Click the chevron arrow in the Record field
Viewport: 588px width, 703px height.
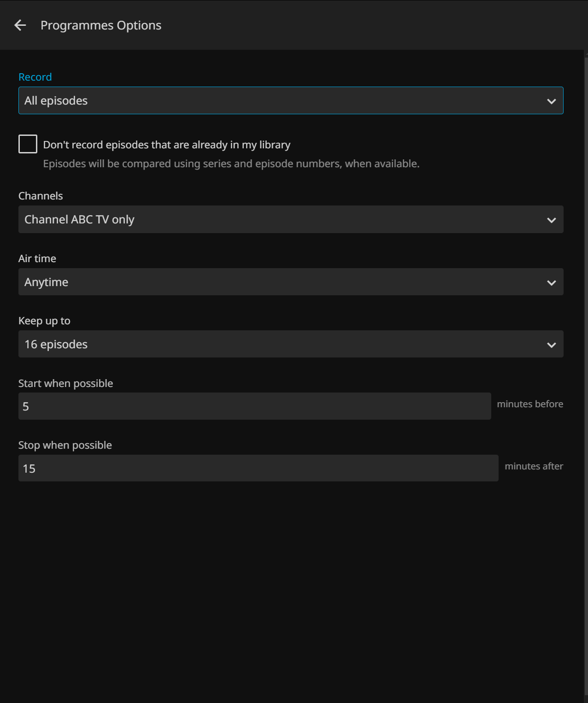pyautogui.click(x=551, y=101)
